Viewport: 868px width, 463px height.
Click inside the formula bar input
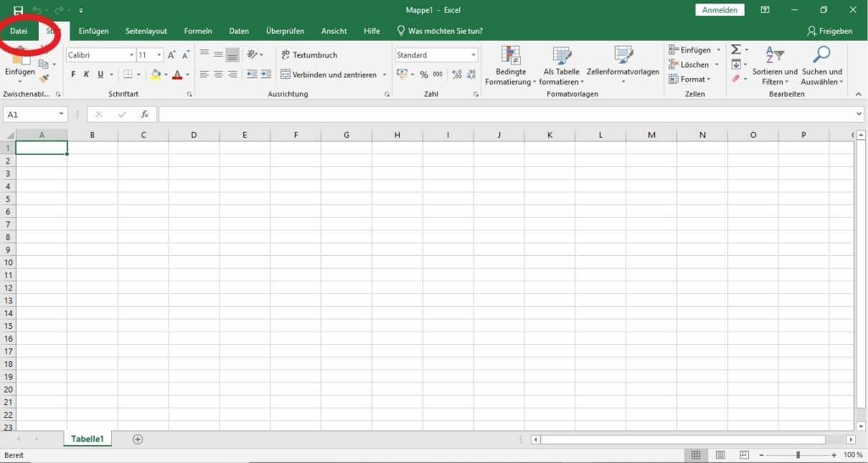[x=502, y=115]
